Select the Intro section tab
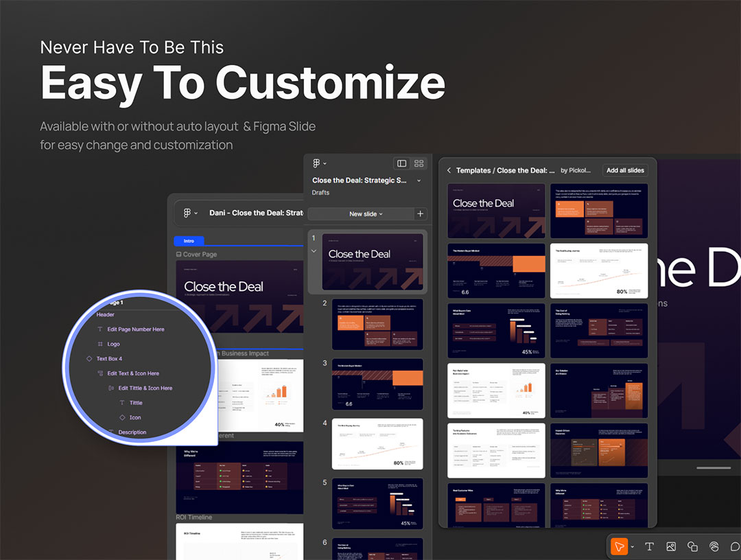Screen dimensions: 741x560 189,241
